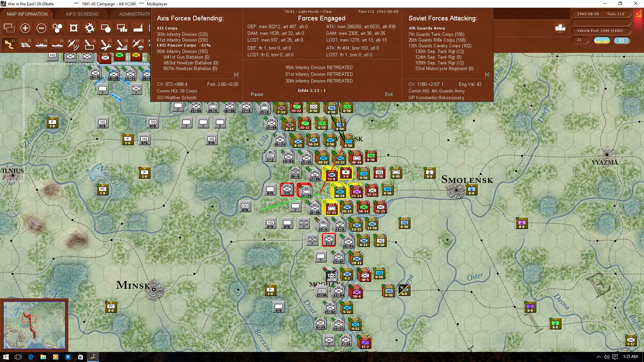Click Pause in the combat report
The height and width of the screenshot is (362, 644).
257,95
